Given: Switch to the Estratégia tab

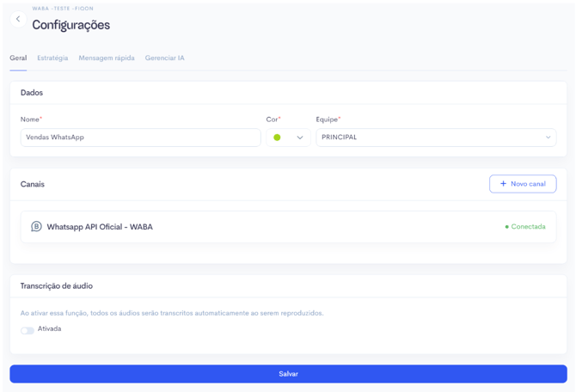Looking at the screenshot, I should 52,58.
